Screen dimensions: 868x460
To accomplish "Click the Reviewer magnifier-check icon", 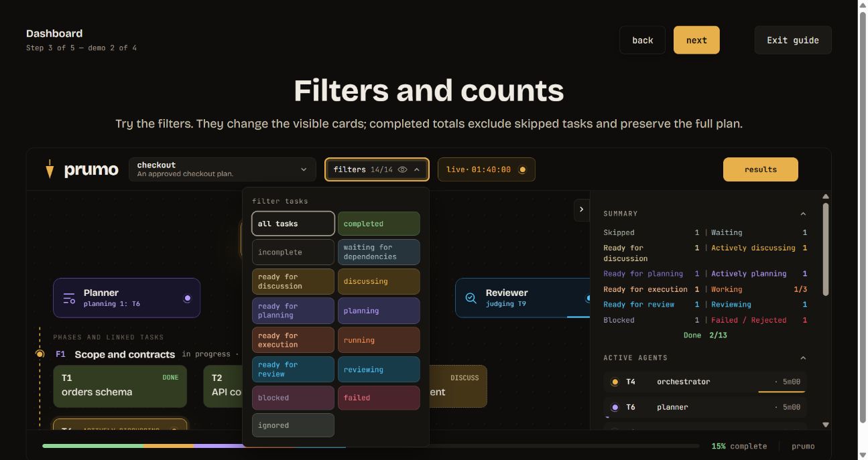I will [x=471, y=298].
